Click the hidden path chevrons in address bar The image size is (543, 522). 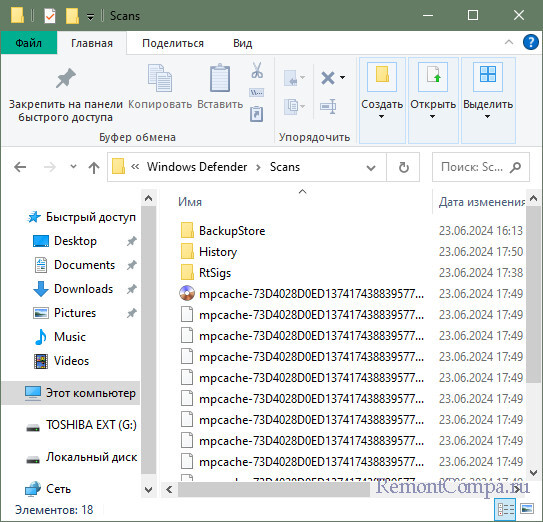click(x=135, y=167)
